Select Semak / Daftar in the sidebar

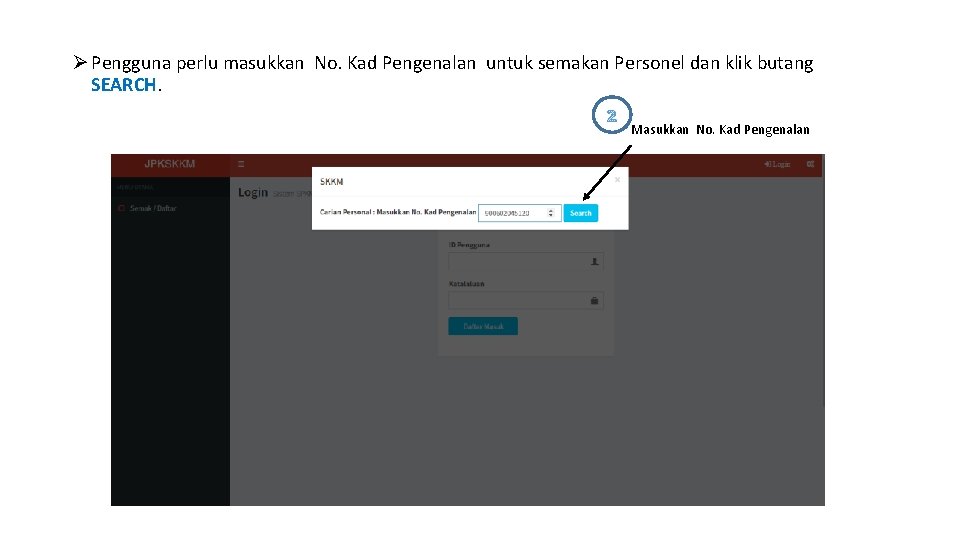152,208
